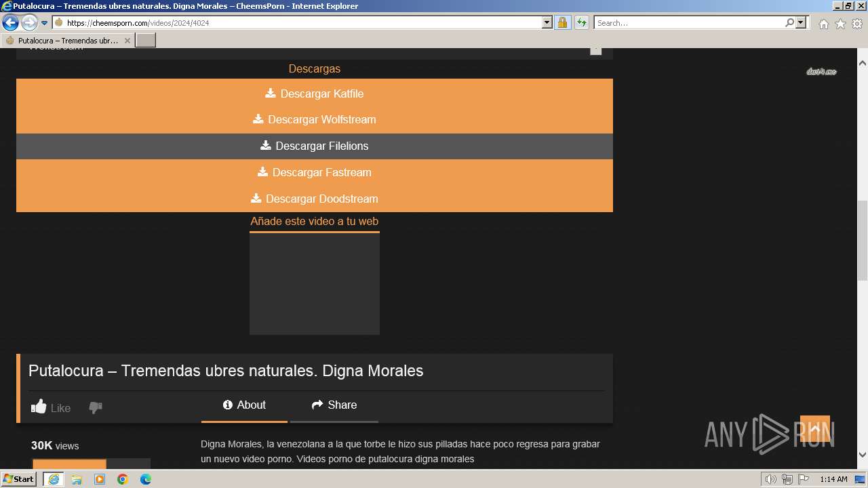Image resolution: width=868 pixels, height=488 pixels.
Task: Open a new blank tab
Action: tap(146, 41)
